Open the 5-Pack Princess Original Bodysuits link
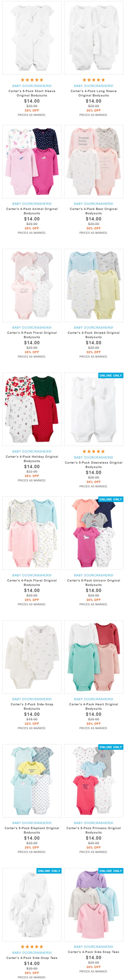The height and width of the screenshot is (980, 124). 94,830
